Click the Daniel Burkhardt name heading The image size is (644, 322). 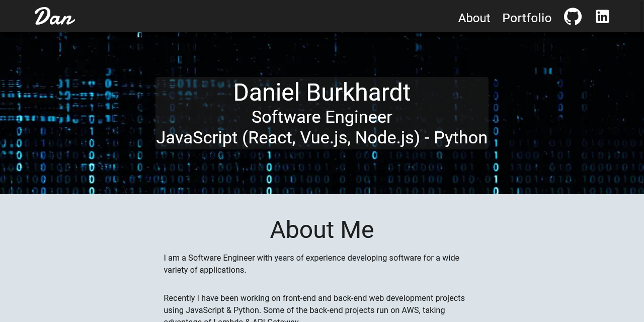point(322,93)
